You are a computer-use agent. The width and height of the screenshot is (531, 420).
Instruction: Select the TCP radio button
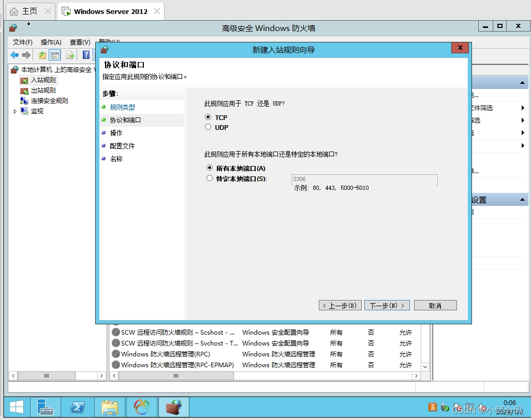[x=208, y=117]
